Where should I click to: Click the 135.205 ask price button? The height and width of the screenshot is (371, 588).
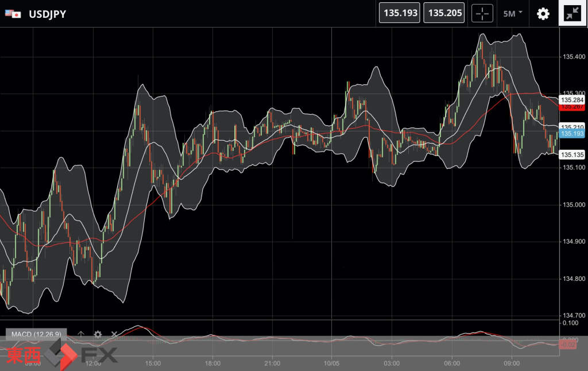pos(444,13)
